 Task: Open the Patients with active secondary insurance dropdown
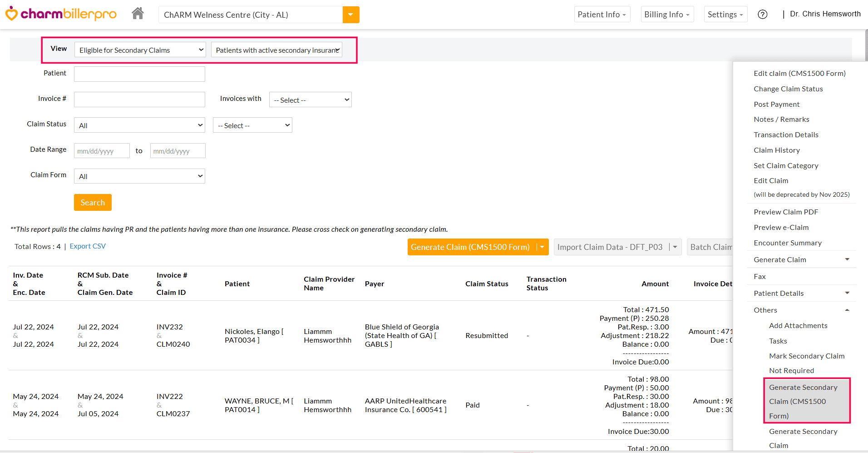coord(276,50)
